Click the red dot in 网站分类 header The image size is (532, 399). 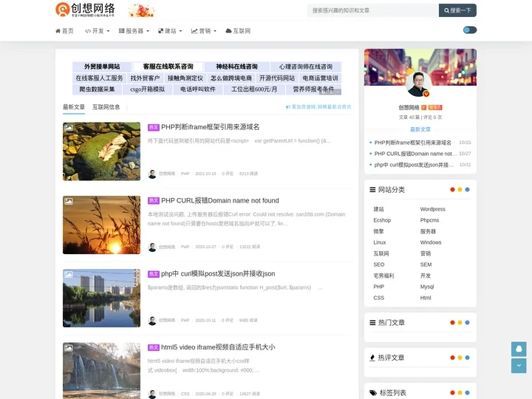(452, 190)
